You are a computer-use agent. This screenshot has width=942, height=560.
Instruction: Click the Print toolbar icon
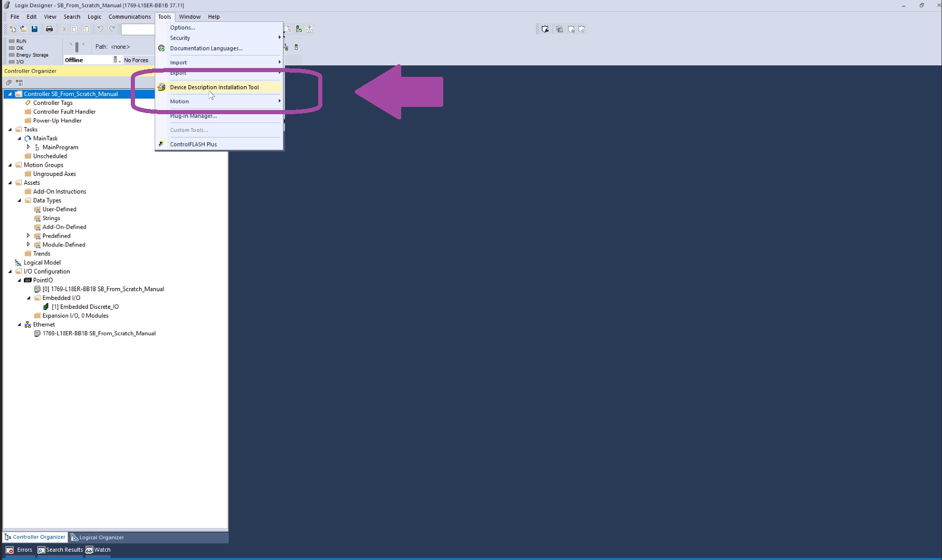[49, 29]
